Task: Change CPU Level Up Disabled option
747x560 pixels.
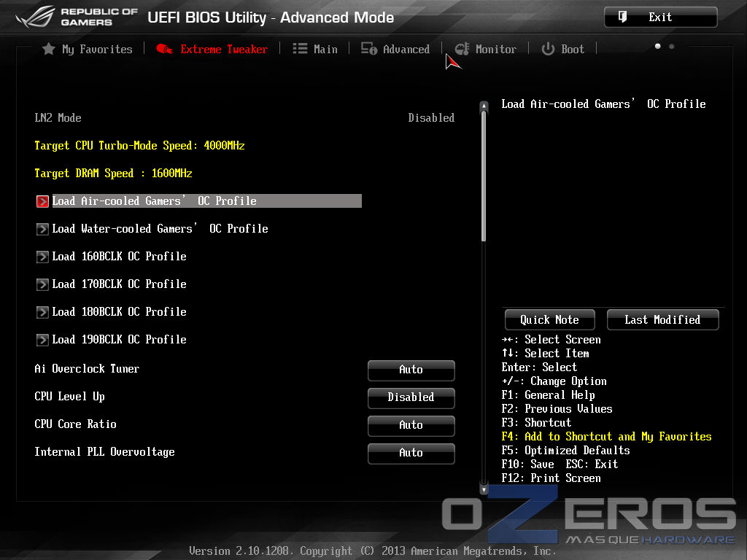Action: click(411, 397)
